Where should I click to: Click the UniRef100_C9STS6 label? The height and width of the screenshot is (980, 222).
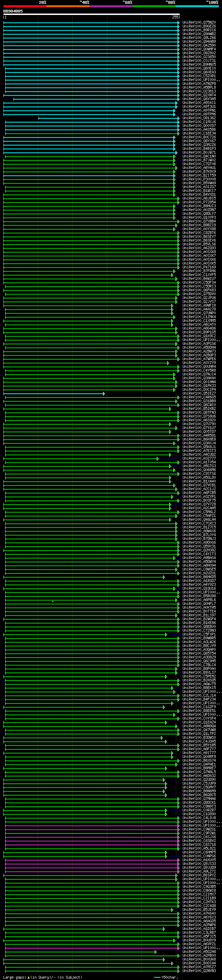click(x=199, y=474)
